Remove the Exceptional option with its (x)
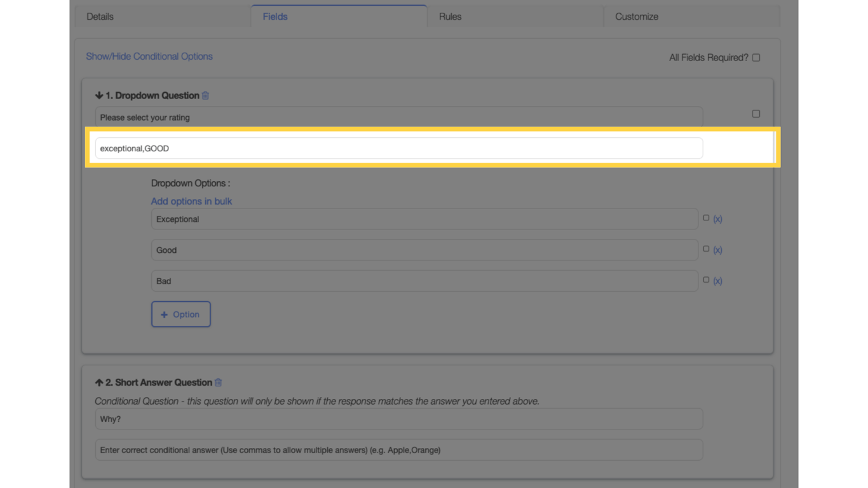Screen dimensions: 868x488 point(717,219)
